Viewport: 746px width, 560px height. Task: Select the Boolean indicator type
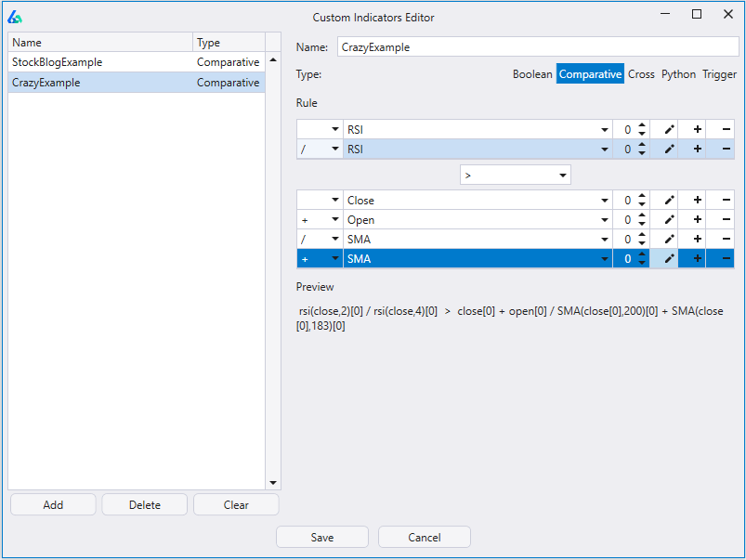click(x=531, y=74)
